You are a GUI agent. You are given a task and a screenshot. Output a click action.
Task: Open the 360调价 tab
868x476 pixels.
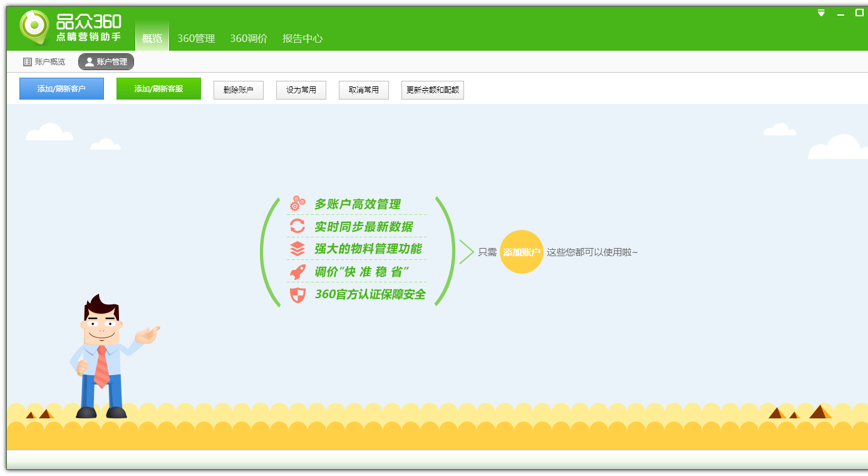(x=249, y=38)
